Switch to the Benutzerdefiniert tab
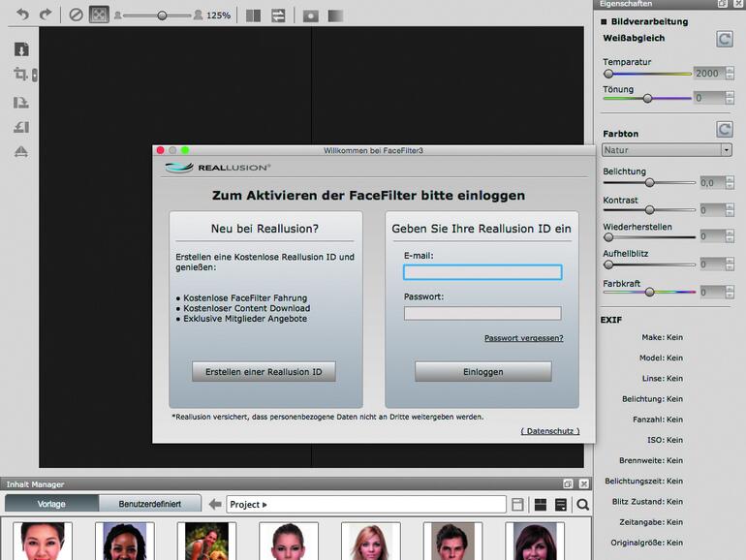 tap(150, 504)
